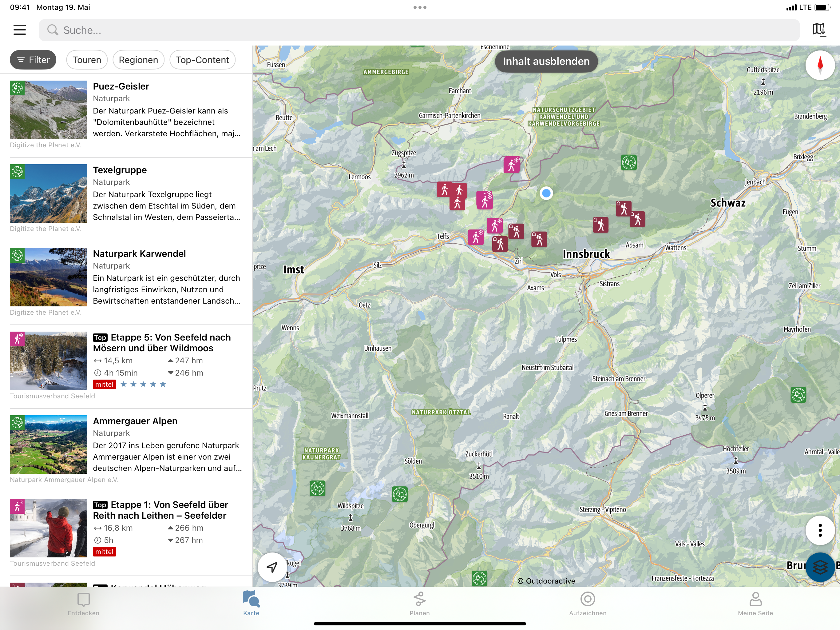Open the map layers button
Image resolution: width=840 pixels, height=630 pixels.
820,567
